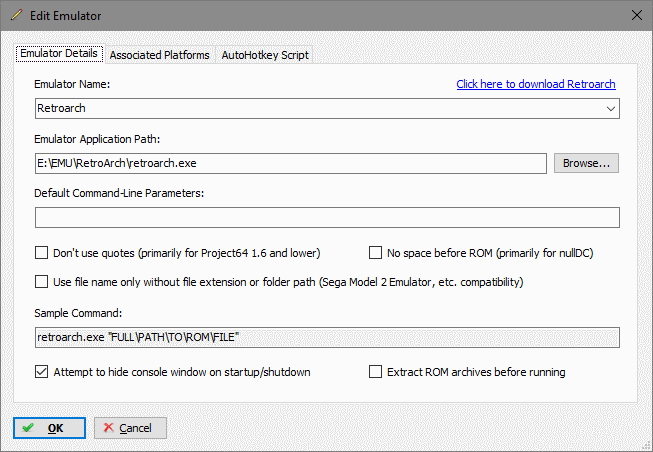Screen dimensions: 653x452
Task: Click the green checkmark on the OK button
Action: click(x=27, y=428)
